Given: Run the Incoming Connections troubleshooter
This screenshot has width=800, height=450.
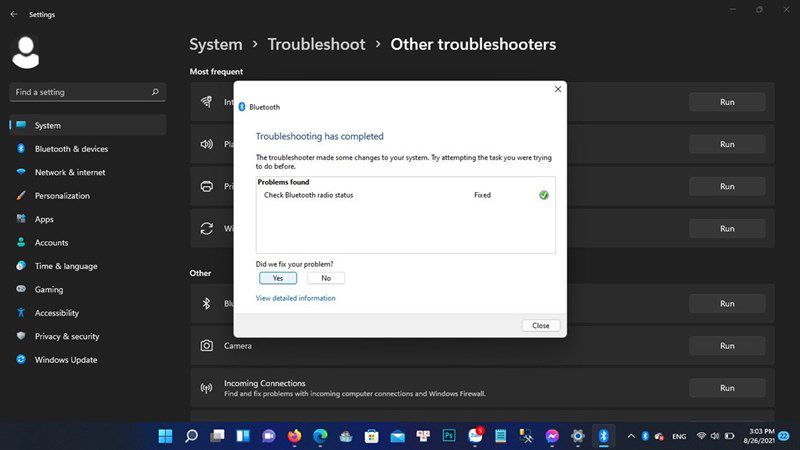Looking at the screenshot, I should (x=727, y=388).
